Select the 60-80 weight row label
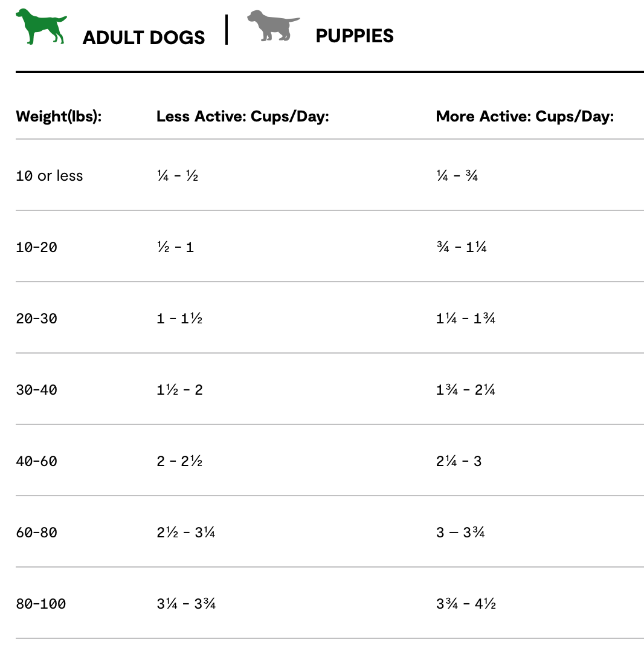This screenshot has height=654, width=644. [x=36, y=533]
